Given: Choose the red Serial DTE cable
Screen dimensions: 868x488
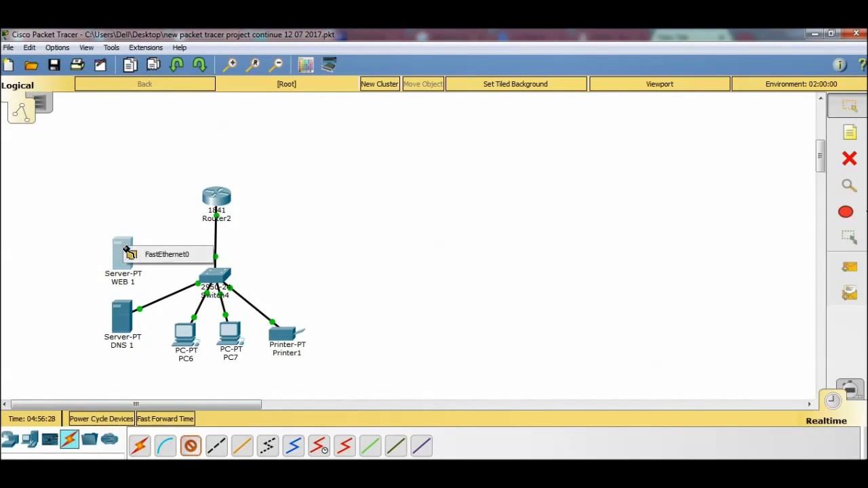Looking at the screenshot, I should 344,446.
